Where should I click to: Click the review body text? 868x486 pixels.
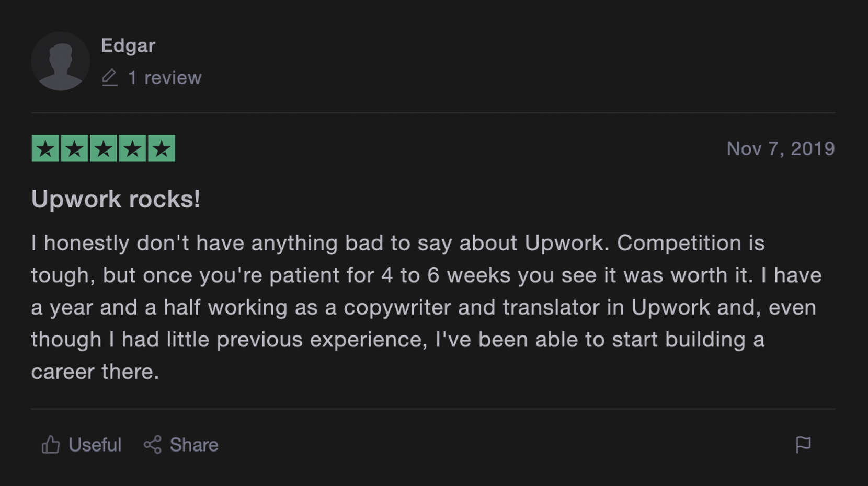(426, 307)
